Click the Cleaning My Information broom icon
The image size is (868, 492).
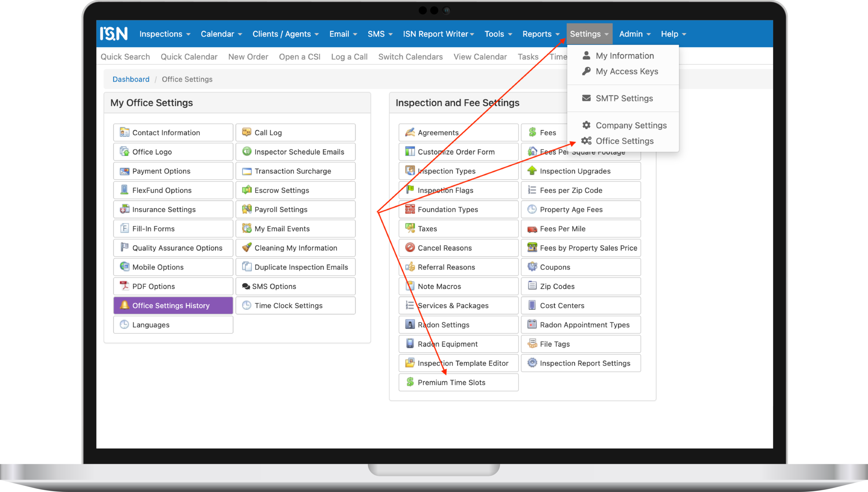click(247, 248)
